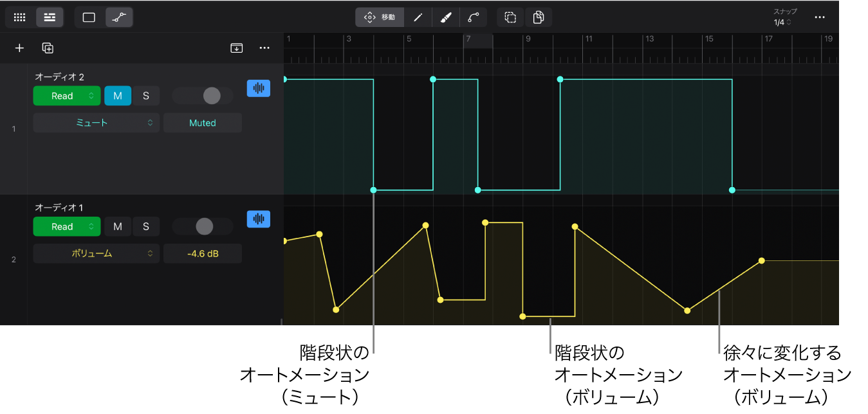The image size is (868, 414).
Task: Open the ボリューム automation parameter dropdown
Action: tap(96, 253)
